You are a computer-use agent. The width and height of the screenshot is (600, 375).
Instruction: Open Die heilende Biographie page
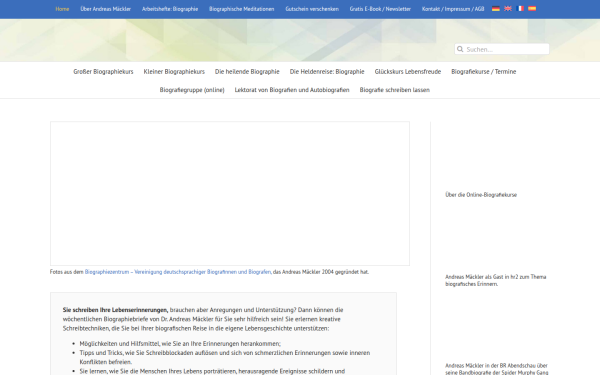pyautogui.click(x=247, y=72)
